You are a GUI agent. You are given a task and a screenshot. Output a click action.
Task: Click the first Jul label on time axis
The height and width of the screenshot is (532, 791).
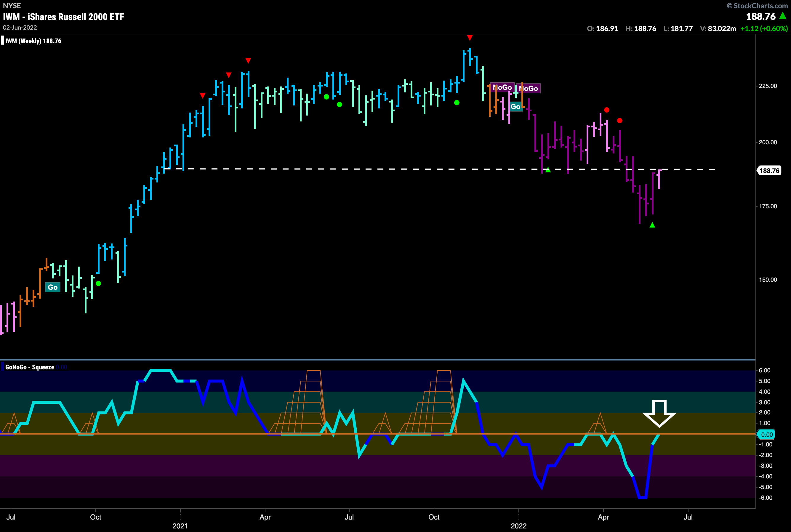coord(11,517)
